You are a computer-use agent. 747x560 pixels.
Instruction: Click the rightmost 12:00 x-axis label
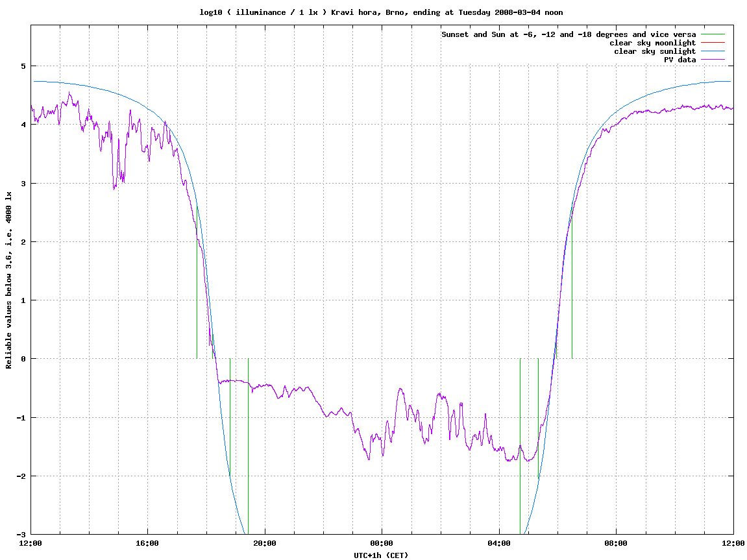(733, 543)
